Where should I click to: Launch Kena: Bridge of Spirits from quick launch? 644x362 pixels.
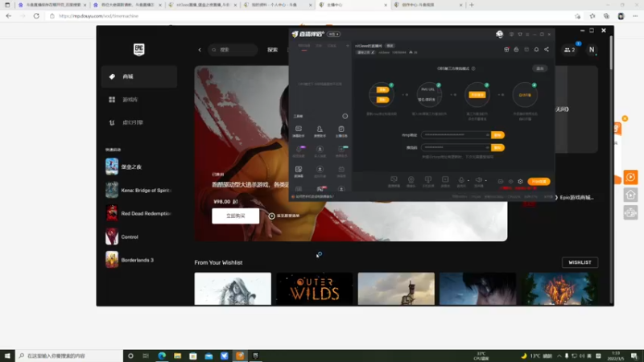click(138, 190)
